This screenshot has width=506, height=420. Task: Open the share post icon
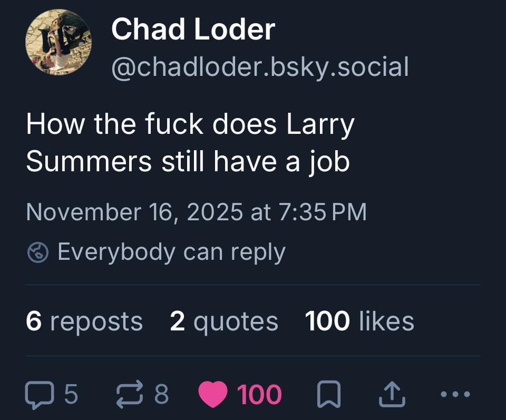pyautogui.click(x=390, y=395)
